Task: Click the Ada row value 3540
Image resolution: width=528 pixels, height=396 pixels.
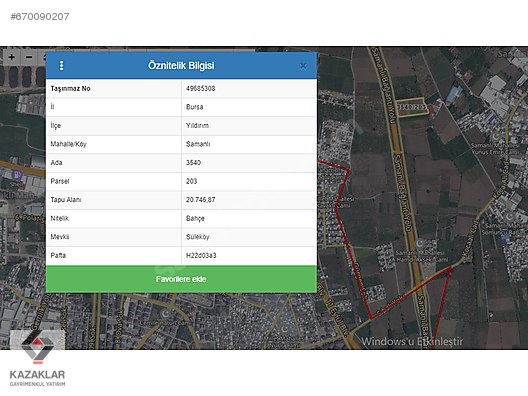Action: pyautogui.click(x=193, y=163)
